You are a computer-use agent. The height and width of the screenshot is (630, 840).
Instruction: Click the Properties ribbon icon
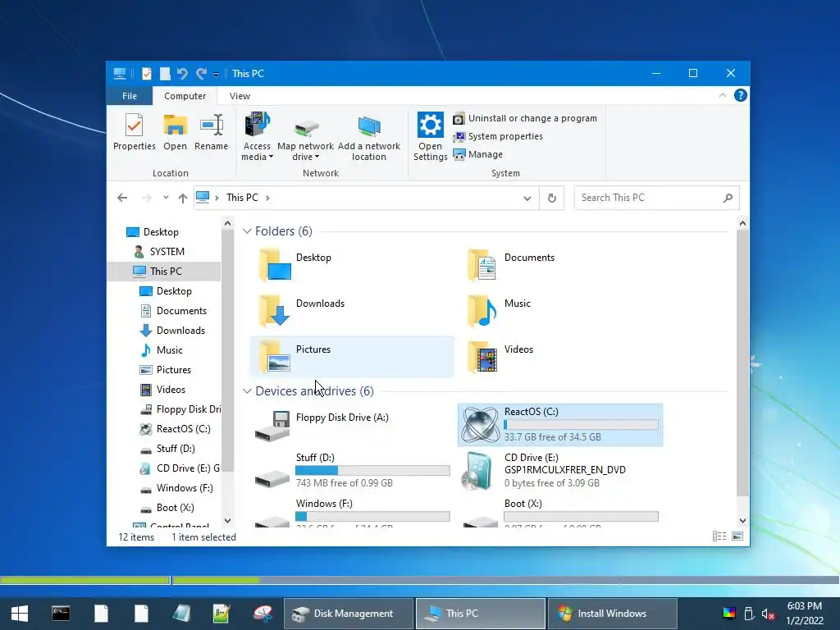coord(134,132)
